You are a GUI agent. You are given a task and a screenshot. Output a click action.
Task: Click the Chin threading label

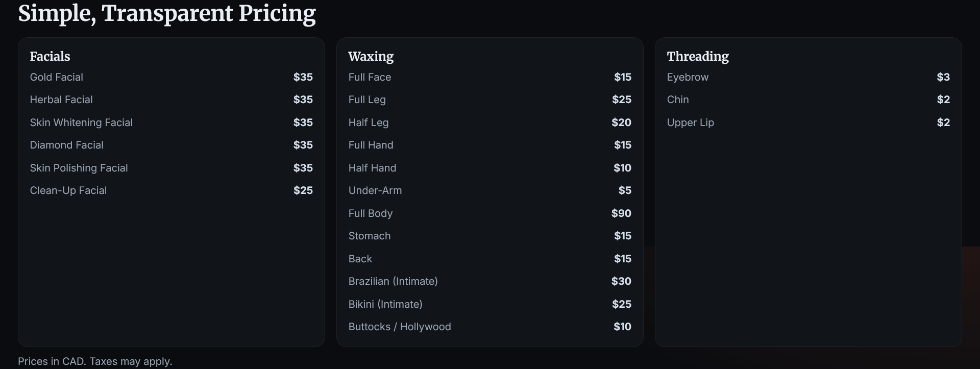677,100
